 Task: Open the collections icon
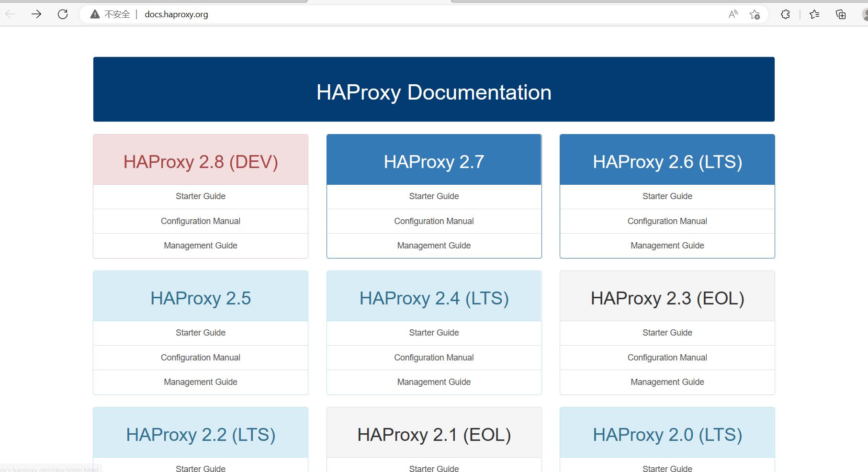click(841, 14)
